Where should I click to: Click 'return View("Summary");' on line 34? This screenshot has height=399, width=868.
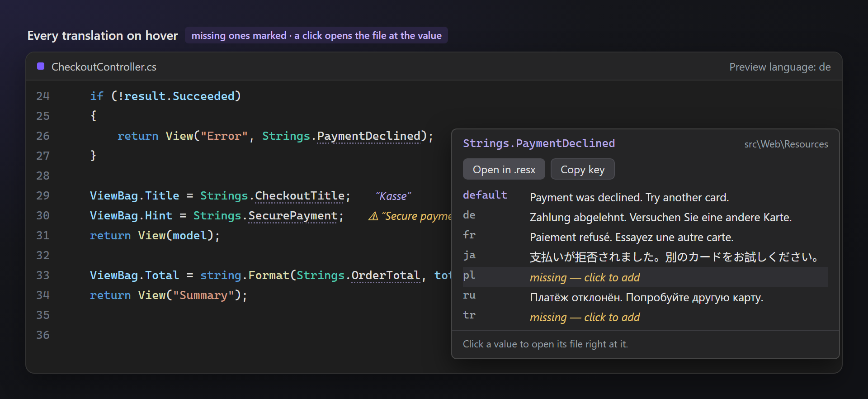169,295
